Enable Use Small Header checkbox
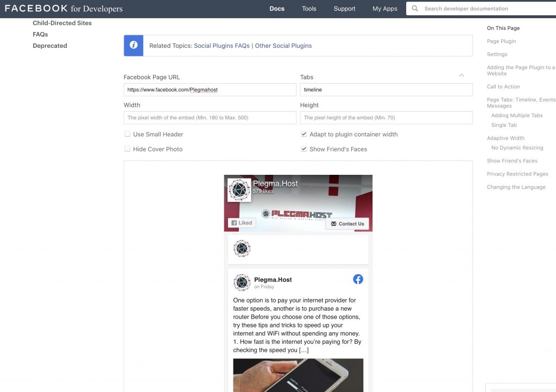This screenshot has height=392, width=556. tap(127, 134)
